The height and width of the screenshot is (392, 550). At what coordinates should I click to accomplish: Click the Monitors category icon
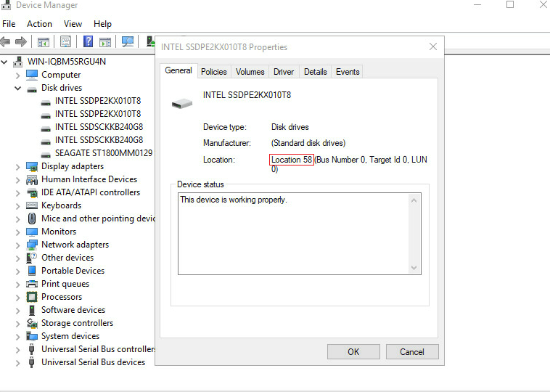(x=32, y=232)
